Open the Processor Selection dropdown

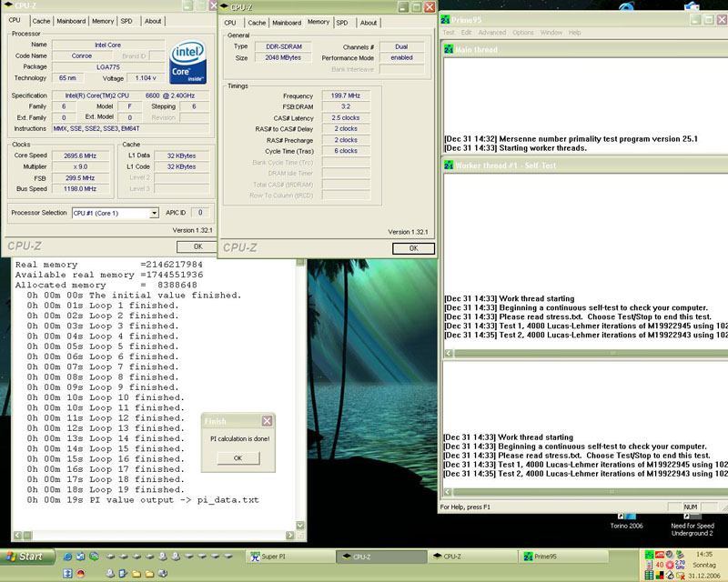(154, 213)
